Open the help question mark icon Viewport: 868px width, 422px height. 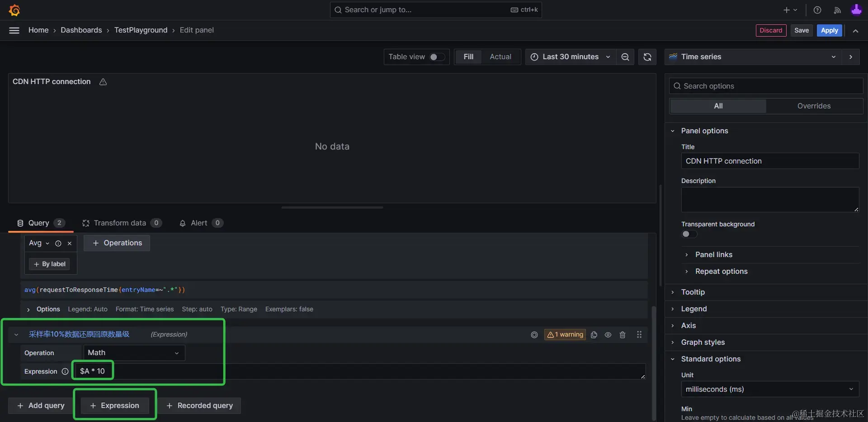(x=817, y=10)
